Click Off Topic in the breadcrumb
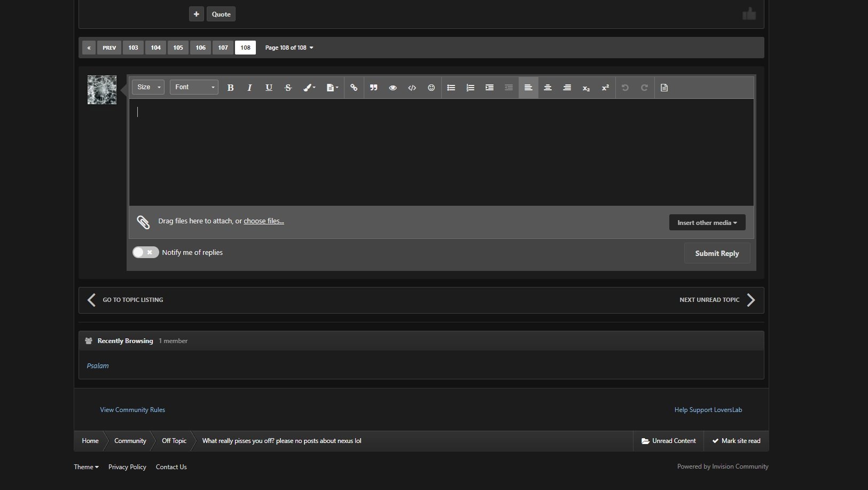Screen dimensions: 868x490 click(174, 441)
